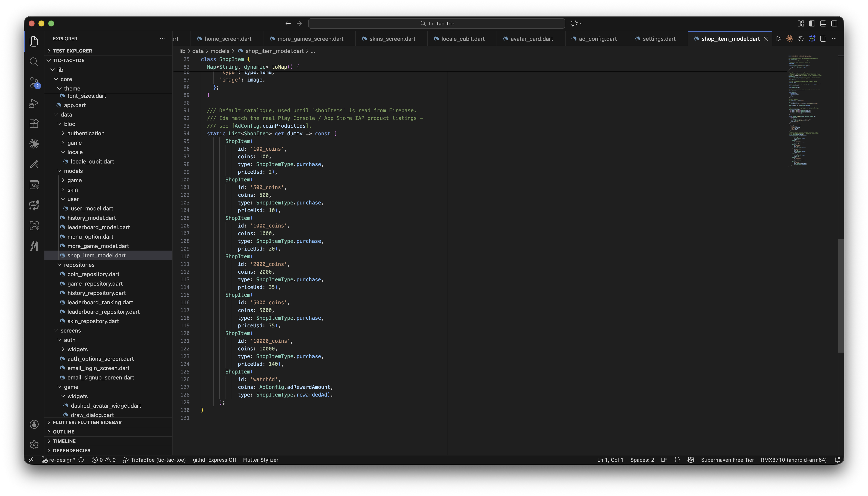Switch to skins_screen.dart tab
Viewport: 868px width, 496px height.
point(392,39)
